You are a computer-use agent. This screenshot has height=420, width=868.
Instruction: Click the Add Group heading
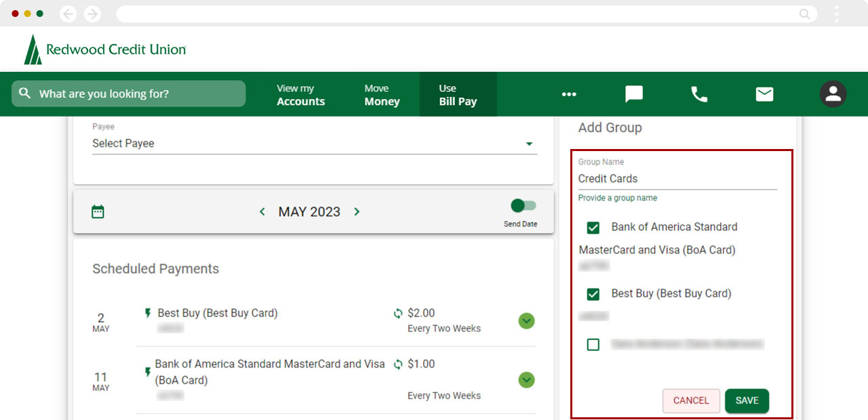click(610, 127)
